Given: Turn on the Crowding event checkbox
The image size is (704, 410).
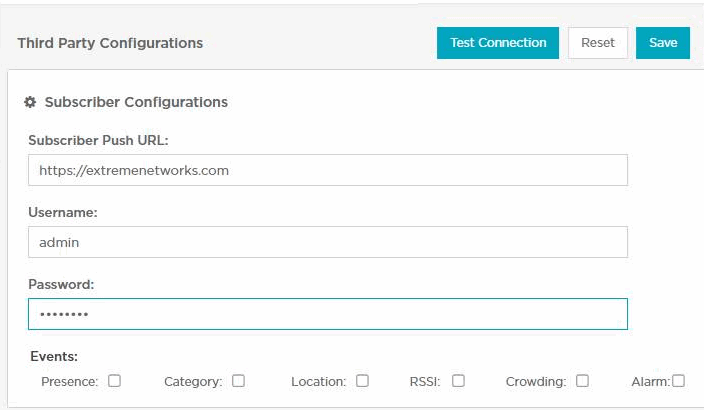Looking at the screenshot, I should coord(582,381).
